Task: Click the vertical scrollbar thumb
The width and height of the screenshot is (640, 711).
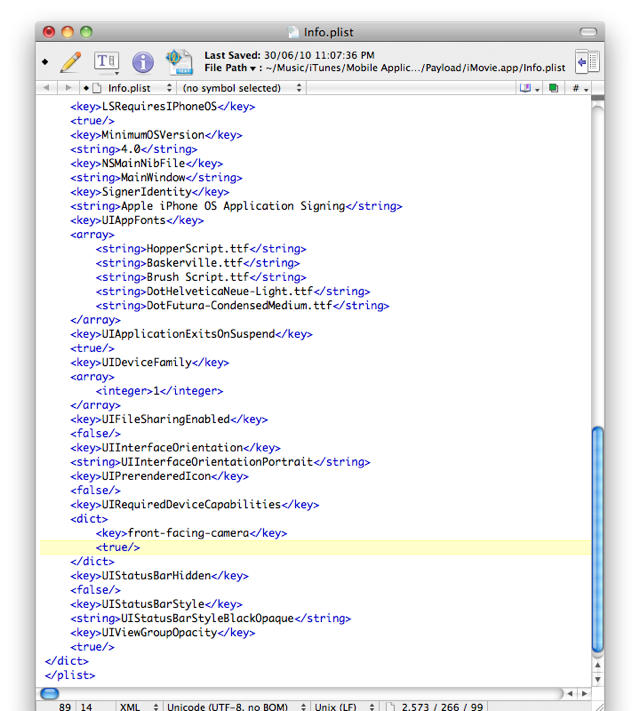Action: [x=598, y=540]
